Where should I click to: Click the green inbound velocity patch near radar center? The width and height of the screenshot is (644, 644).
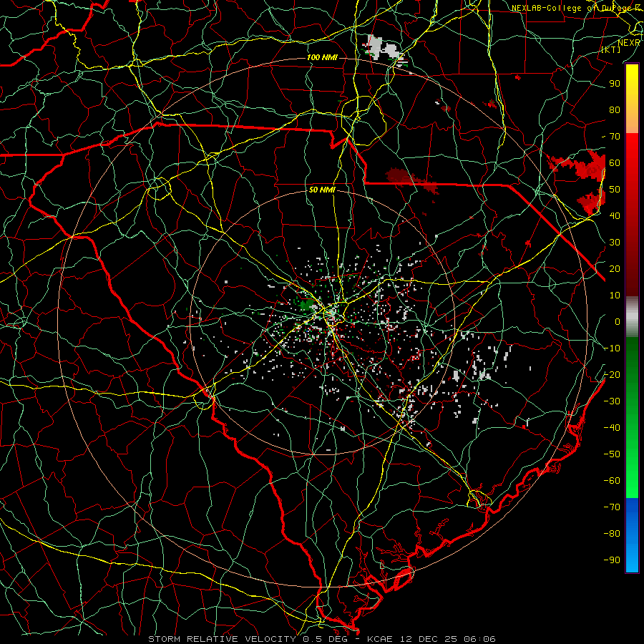coord(308,305)
